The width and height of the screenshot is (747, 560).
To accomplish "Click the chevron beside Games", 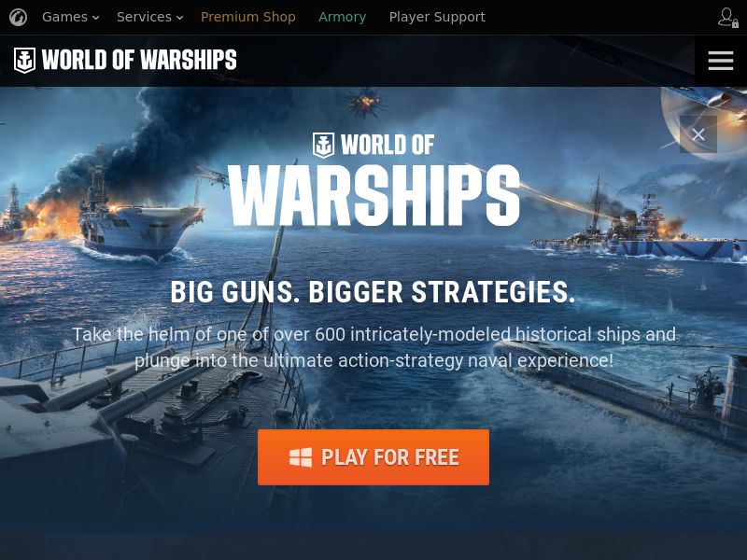I will click(96, 18).
